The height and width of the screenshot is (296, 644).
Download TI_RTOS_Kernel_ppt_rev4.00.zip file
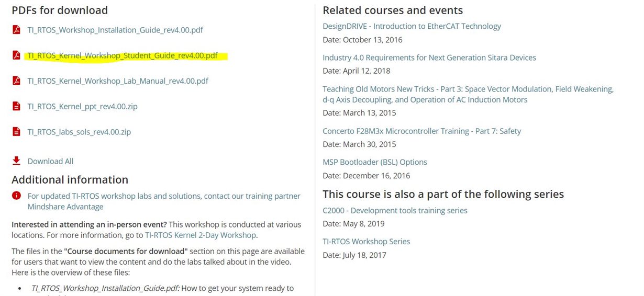coord(82,106)
